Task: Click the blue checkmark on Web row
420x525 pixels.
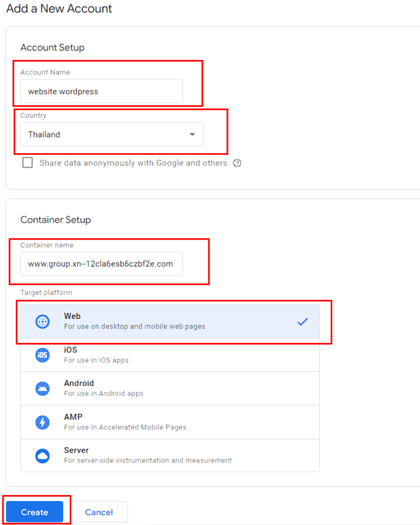Action: 302,322
